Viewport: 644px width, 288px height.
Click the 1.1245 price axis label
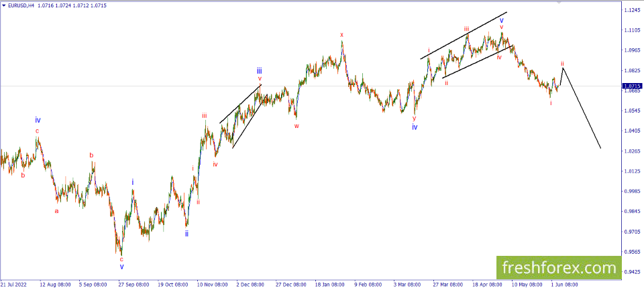[x=633, y=10]
